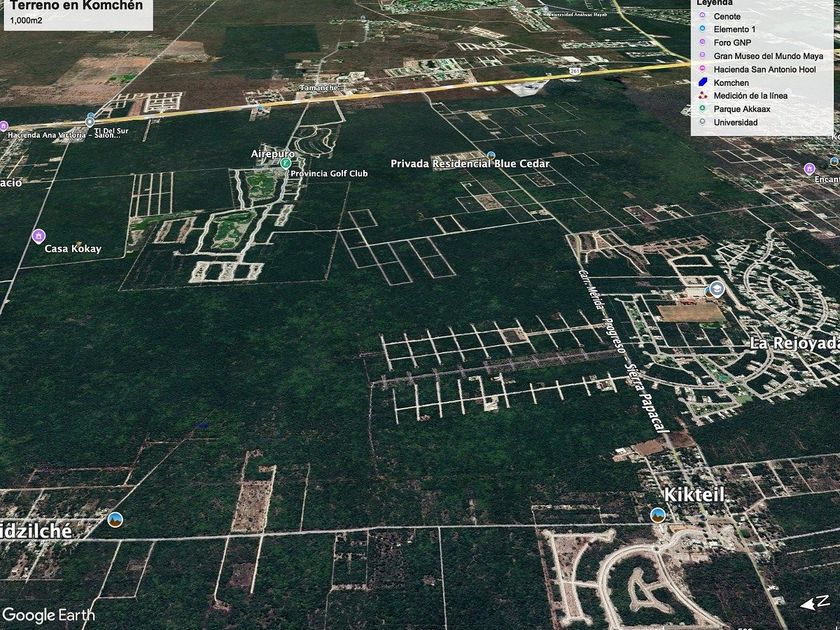The width and height of the screenshot is (840, 630).
Task: Click 'Hacienda Ana Victoria - Salón...' label
Action: 64,136
